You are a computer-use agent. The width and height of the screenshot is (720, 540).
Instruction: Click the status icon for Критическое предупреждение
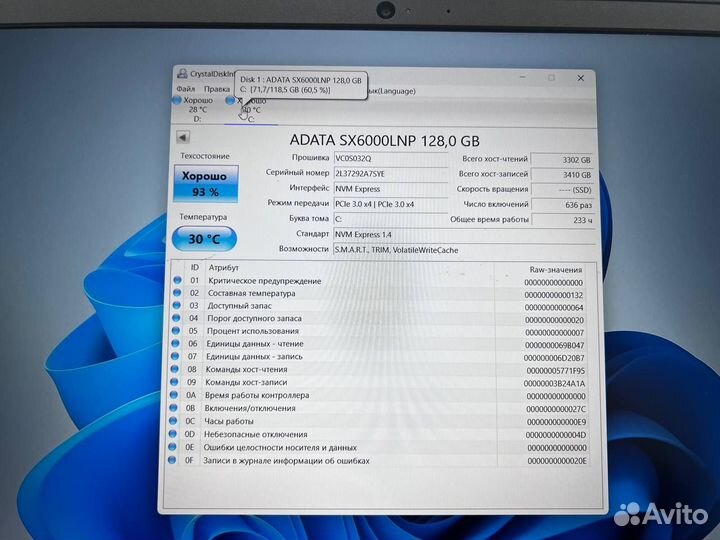click(178, 280)
